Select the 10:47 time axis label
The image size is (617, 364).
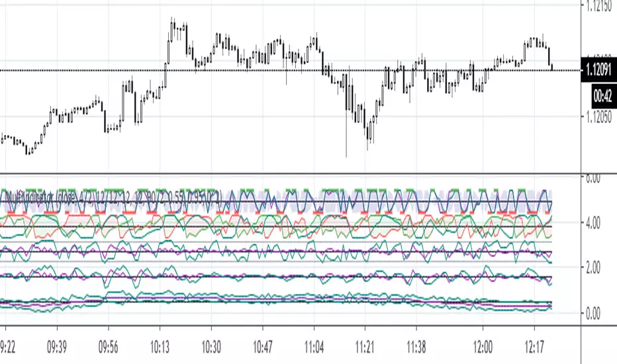[262, 347]
